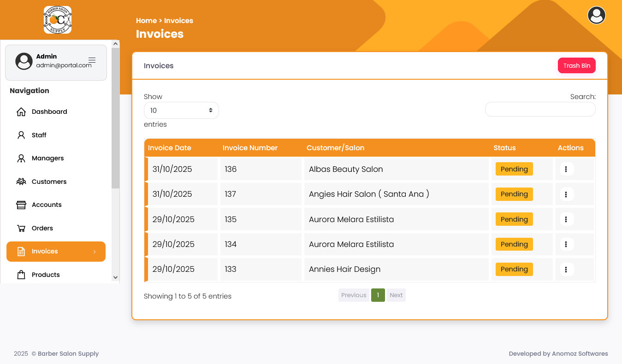Click the Search input field

tap(540, 109)
